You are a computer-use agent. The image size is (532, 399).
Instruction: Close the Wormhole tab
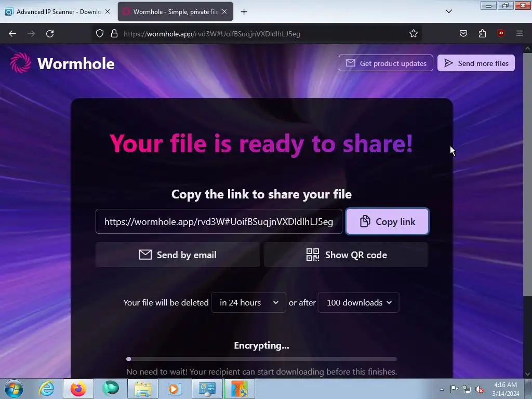point(224,11)
